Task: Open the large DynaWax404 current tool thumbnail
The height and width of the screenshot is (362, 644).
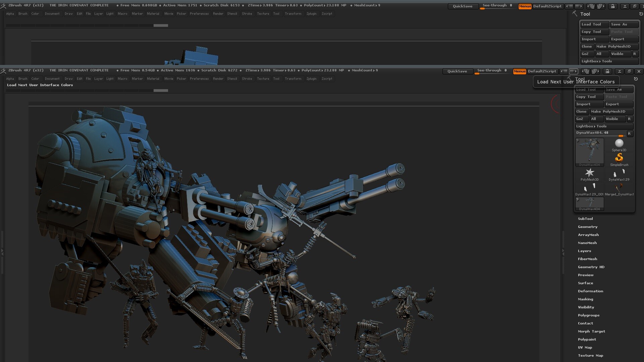Action: 590,152
